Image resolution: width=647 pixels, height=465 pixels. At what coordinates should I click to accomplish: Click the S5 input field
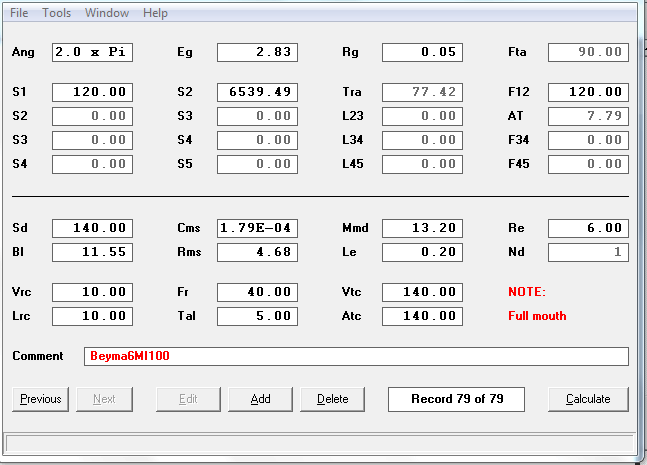tap(257, 164)
